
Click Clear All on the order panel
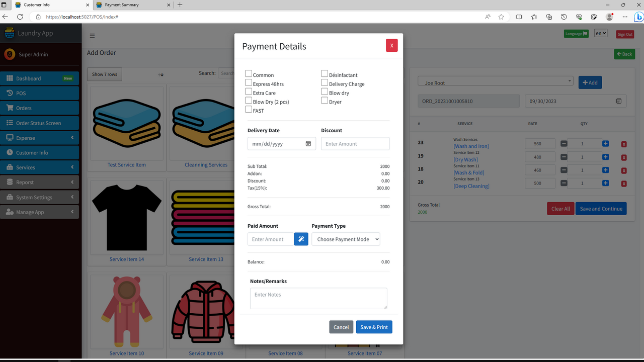pyautogui.click(x=560, y=208)
